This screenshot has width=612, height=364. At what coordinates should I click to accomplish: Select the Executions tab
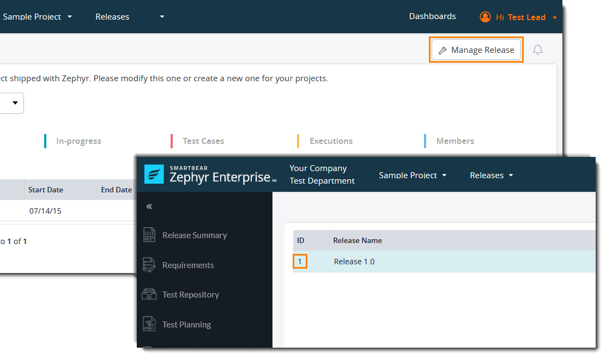[x=331, y=141]
